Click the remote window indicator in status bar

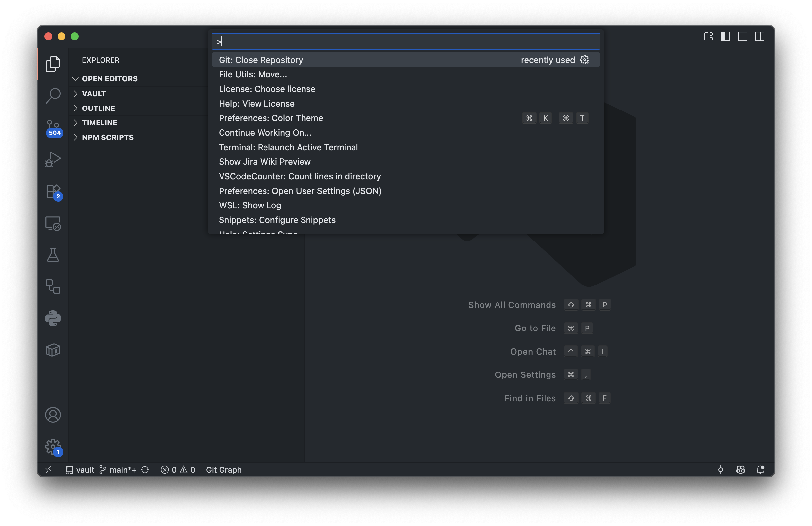pos(49,470)
